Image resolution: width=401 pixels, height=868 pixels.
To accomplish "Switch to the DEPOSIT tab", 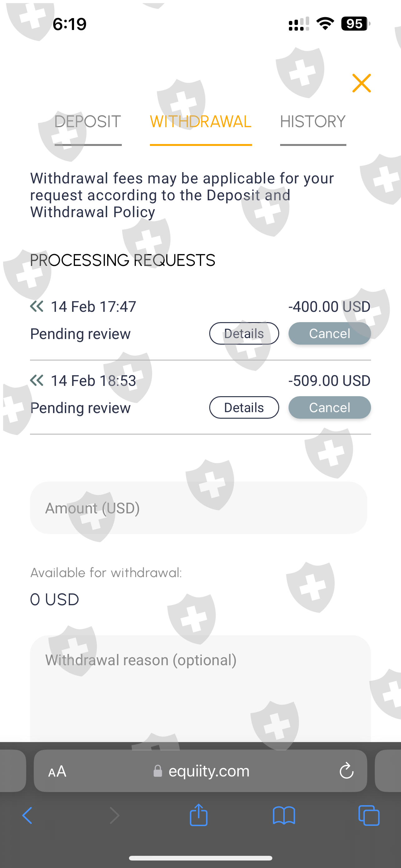I will pos(87,122).
